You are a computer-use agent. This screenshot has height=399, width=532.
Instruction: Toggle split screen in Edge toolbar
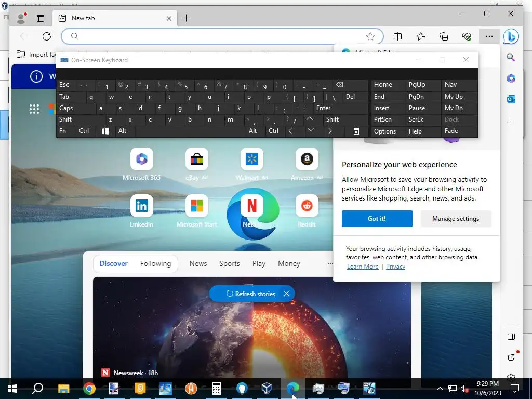click(x=397, y=36)
